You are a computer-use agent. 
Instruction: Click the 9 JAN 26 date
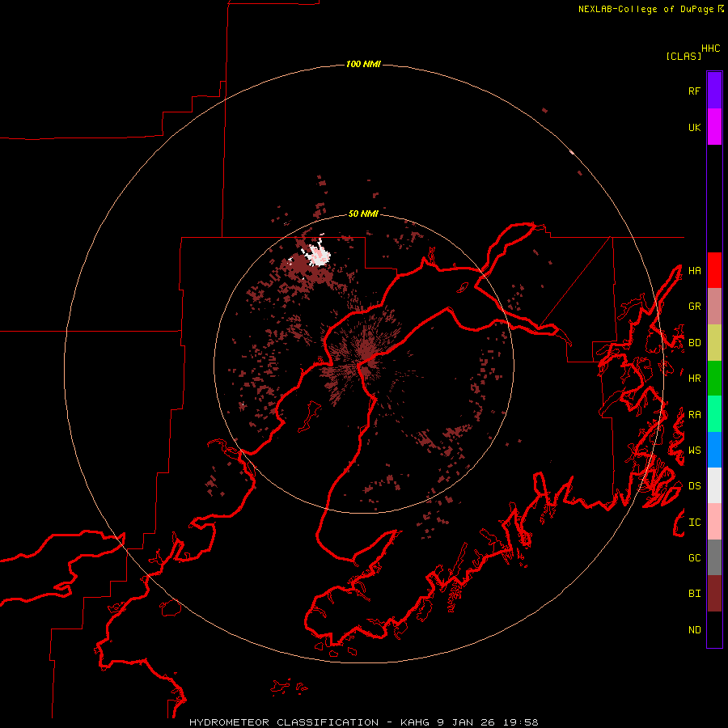pos(467,722)
